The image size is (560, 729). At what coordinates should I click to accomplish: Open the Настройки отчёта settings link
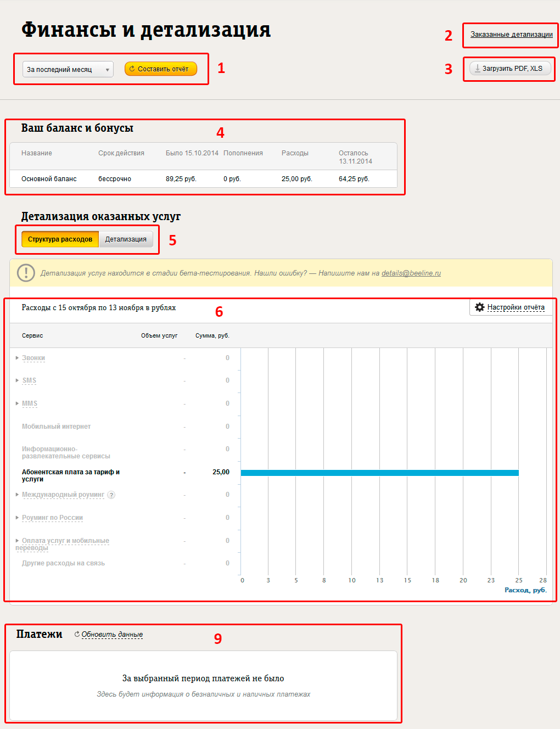(516, 307)
